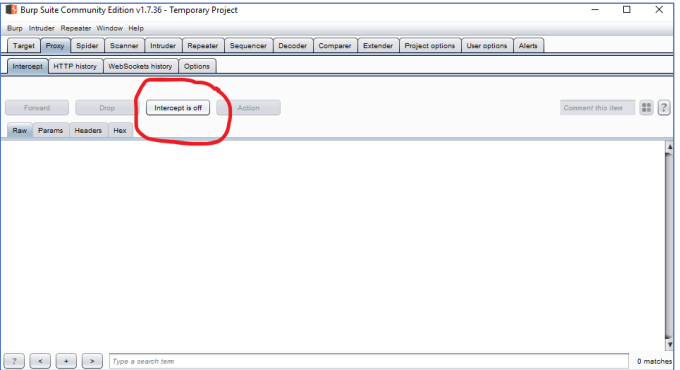Select the Intercept sub-tab
The image size is (680, 370).
(x=27, y=66)
